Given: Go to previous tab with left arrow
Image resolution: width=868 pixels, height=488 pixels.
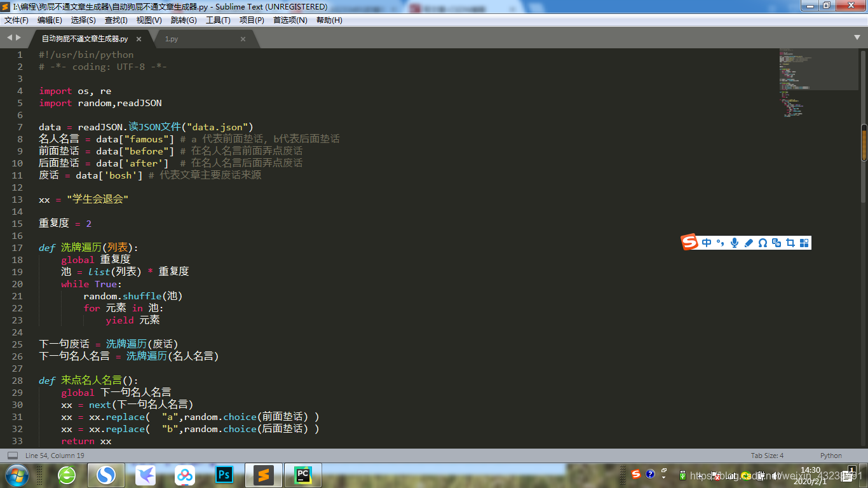Looking at the screenshot, I should (x=9, y=38).
